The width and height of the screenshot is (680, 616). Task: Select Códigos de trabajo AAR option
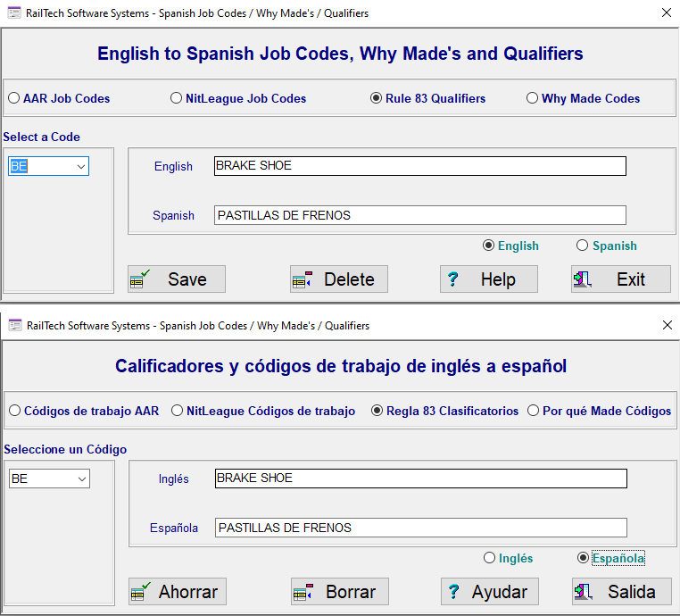(x=84, y=411)
